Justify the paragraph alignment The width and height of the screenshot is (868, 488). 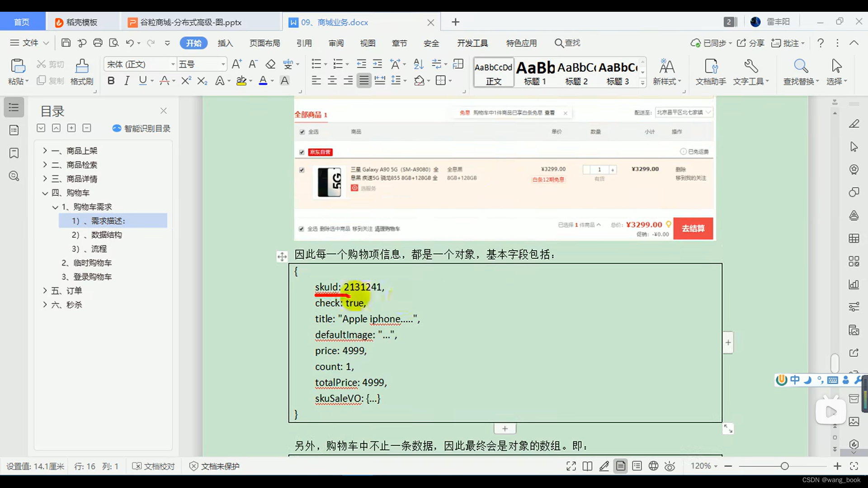pos(364,81)
